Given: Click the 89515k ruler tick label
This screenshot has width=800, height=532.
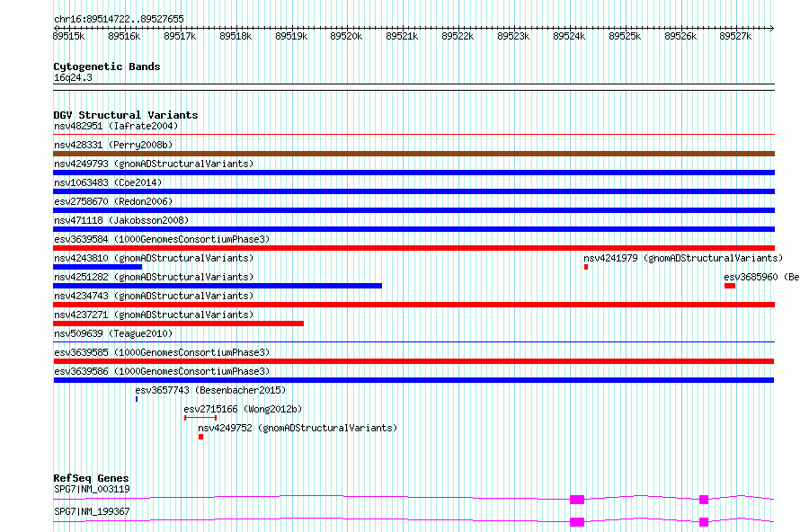Looking at the screenshot, I should coord(68,36).
